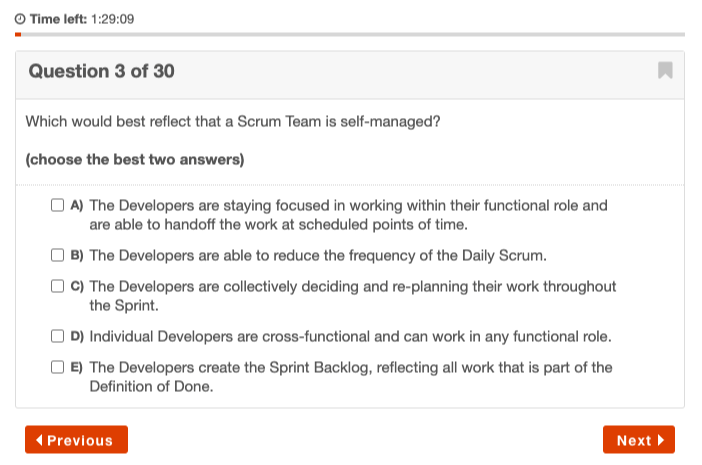702x465 pixels.
Task: Select checkbox B about Daily Scrum frequency
Action: click(57, 255)
